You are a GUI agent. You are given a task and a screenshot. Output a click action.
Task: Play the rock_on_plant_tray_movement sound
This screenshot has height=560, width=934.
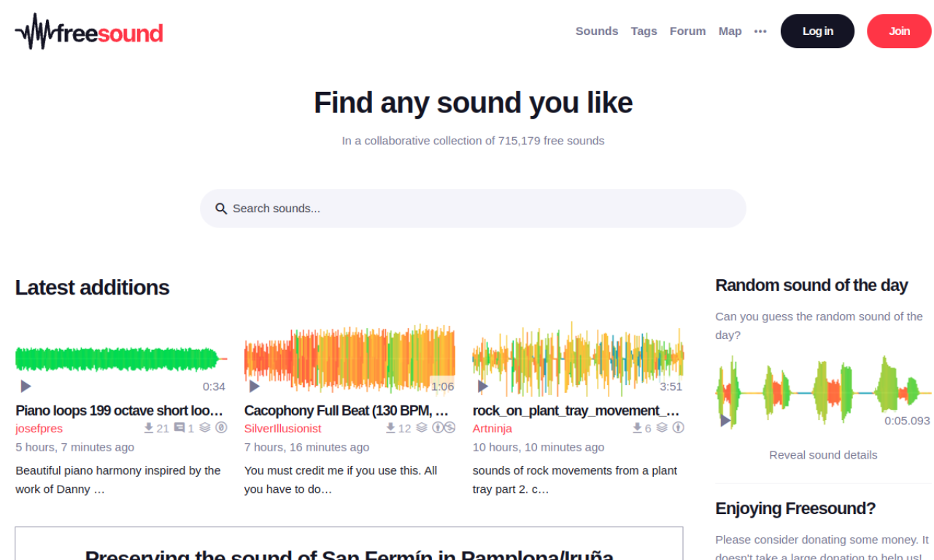click(482, 386)
